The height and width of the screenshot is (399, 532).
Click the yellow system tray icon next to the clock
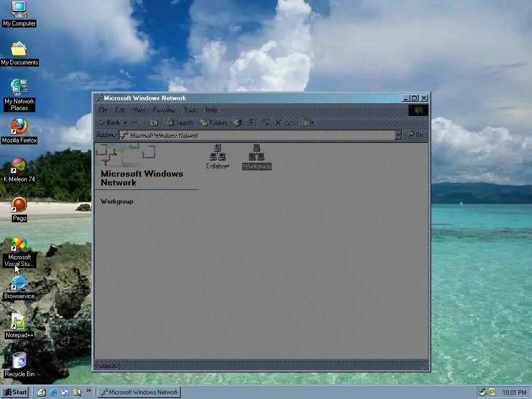click(491, 392)
